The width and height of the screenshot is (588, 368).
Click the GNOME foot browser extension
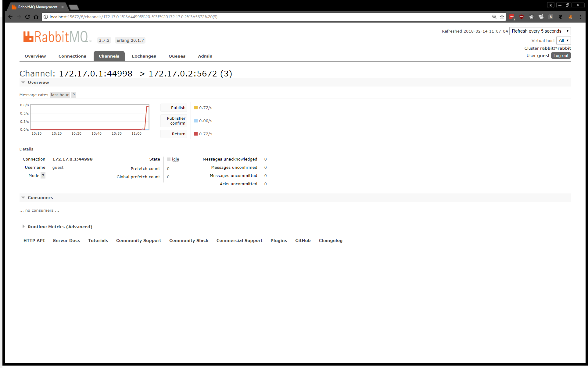point(561,17)
